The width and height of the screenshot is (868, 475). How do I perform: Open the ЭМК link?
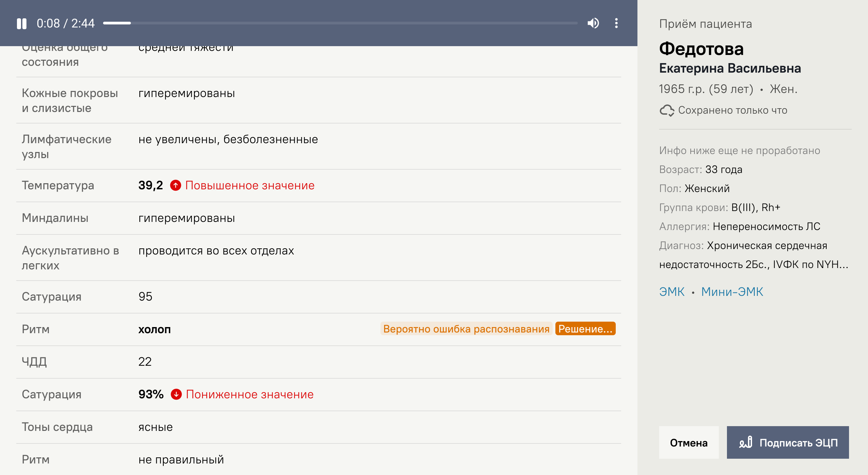point(672,292)
